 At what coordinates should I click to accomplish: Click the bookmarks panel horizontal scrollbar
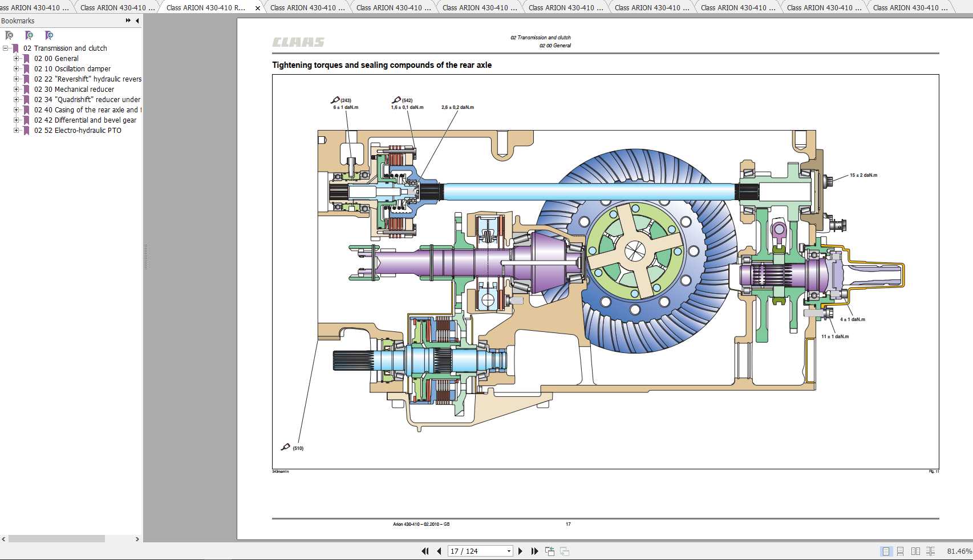(x=56, y=539)
